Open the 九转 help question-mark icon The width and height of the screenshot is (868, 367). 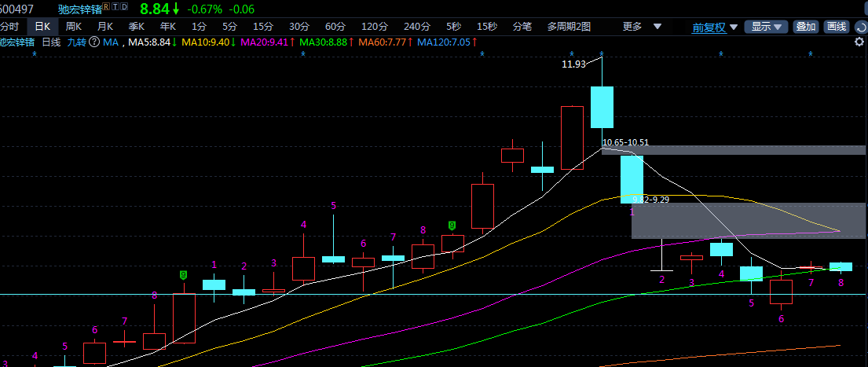[94, 42]
